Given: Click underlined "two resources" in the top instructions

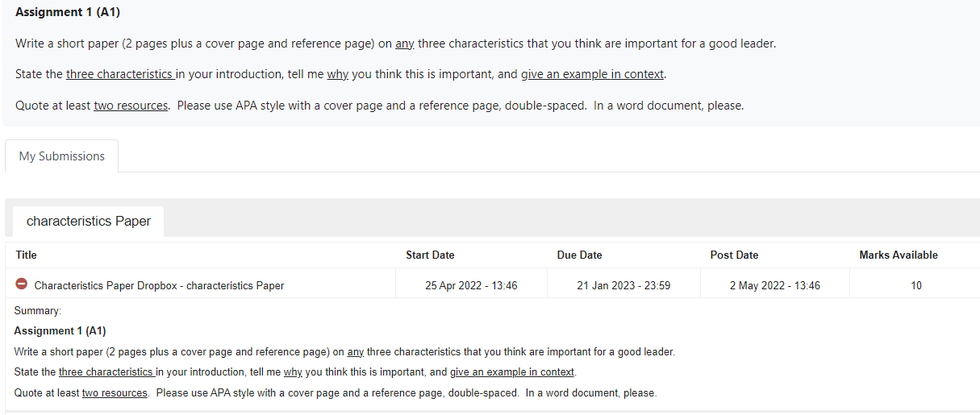Looking at the screenshot, I should [131, 106].
